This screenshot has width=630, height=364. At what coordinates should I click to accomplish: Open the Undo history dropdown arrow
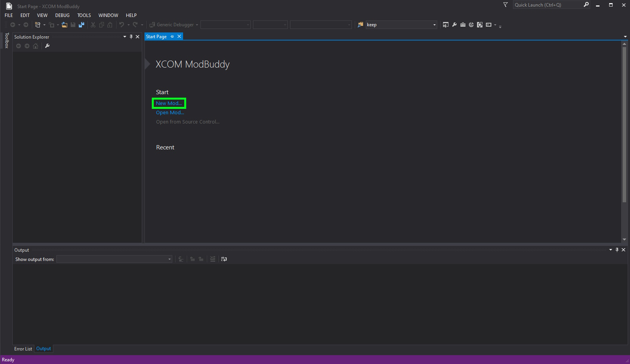[129, 25]
